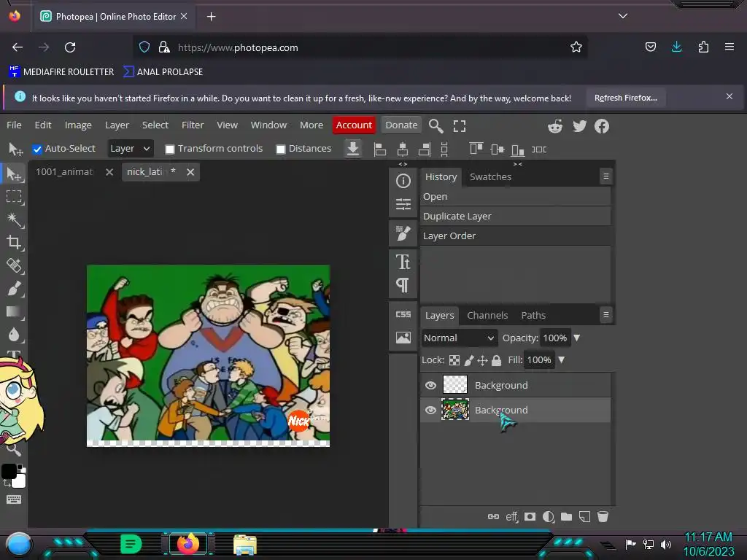Select the Spot Healing Brush tool

[14, 265]
